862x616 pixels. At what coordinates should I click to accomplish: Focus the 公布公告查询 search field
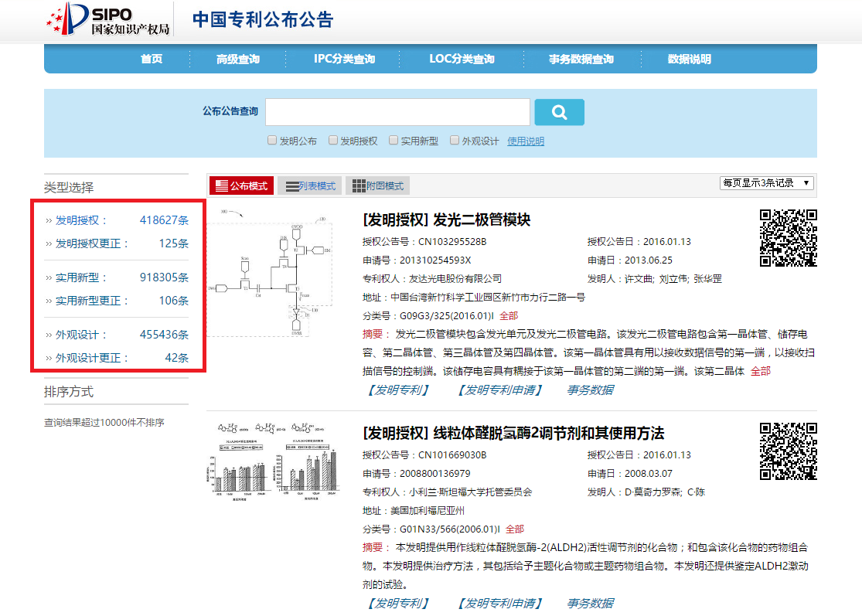pos(397,112)
